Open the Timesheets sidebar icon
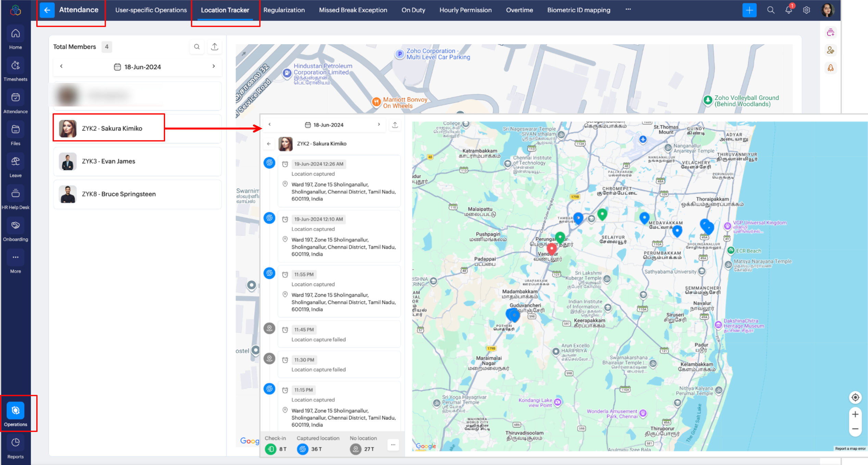The height and width of the screenshot is (465, 868). pyautogui.click(x=15, y=66)
